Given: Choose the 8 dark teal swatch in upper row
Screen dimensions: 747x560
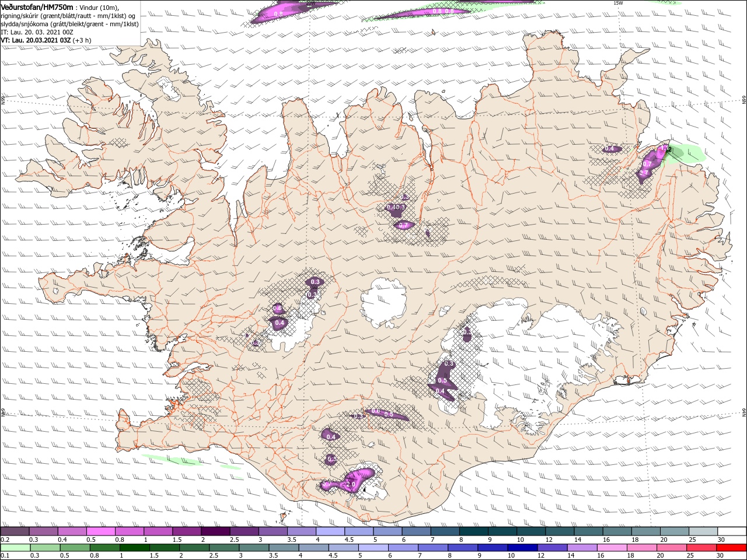Looking at the screenshot, I should [x=473, y=531].
